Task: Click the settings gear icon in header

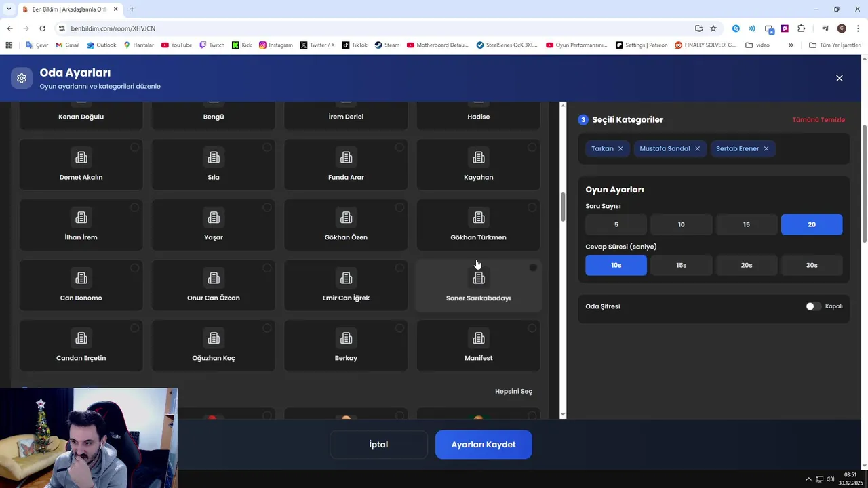Action: 22,78
